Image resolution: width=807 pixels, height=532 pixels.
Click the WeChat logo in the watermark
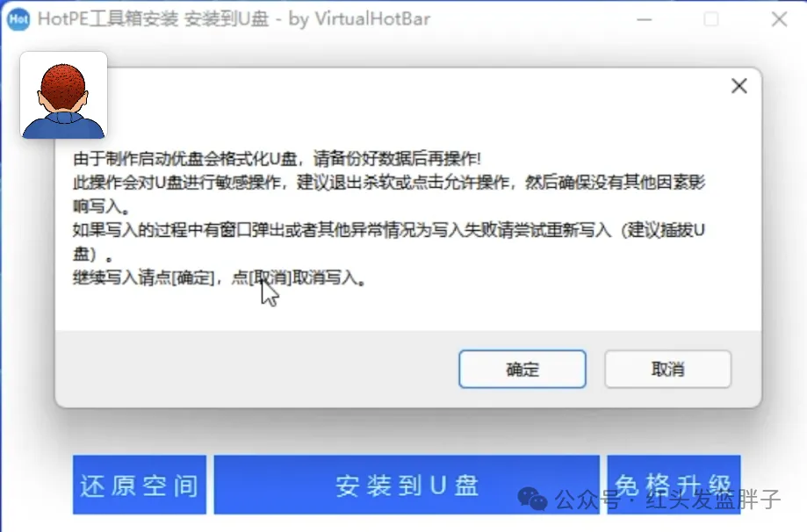[x=532, y=499]
